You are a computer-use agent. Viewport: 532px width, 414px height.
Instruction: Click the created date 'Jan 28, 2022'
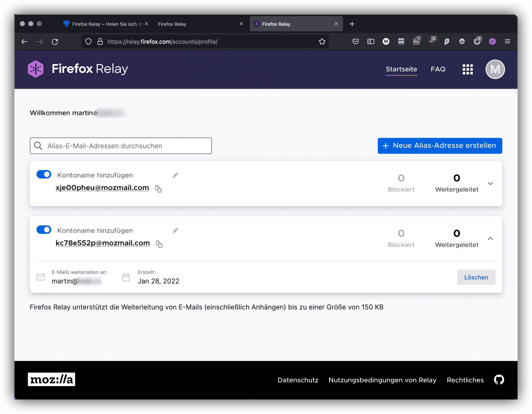coord(158,281)
